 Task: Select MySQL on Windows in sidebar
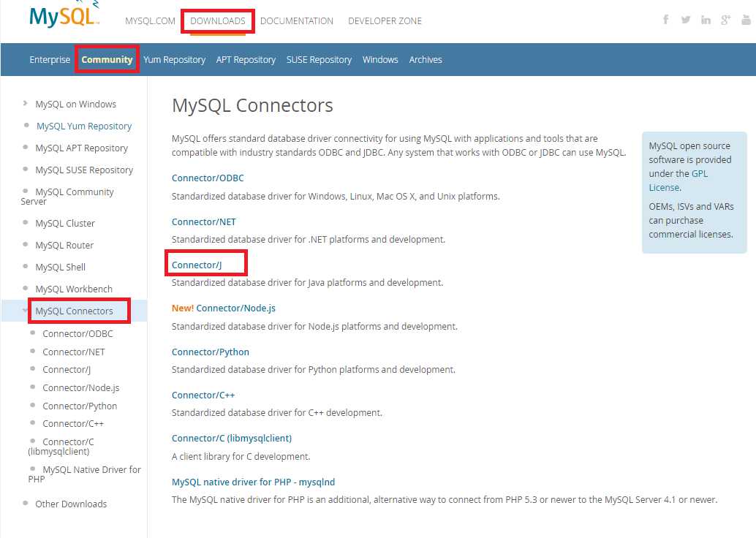coord(76,104)
